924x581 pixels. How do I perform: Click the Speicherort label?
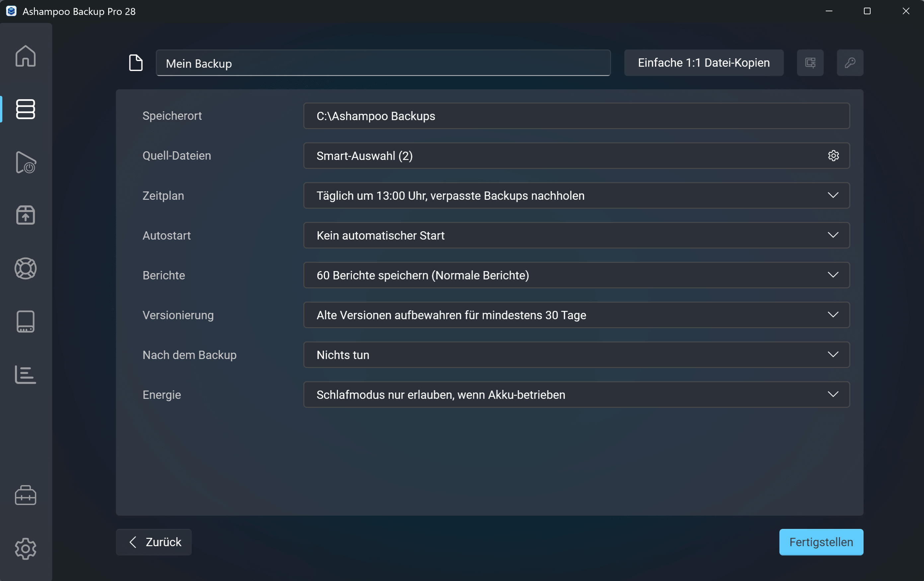coord(172,116)
